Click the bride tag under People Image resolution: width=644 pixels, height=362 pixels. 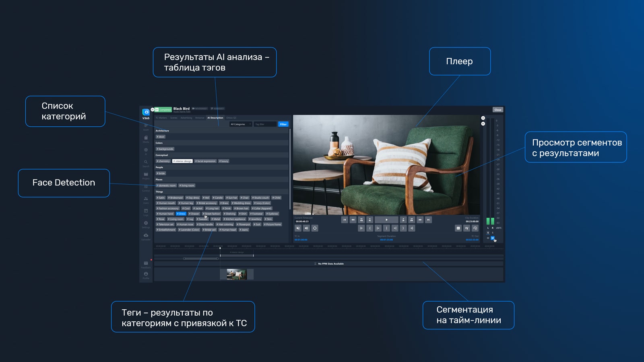click(x=161, y=173)
